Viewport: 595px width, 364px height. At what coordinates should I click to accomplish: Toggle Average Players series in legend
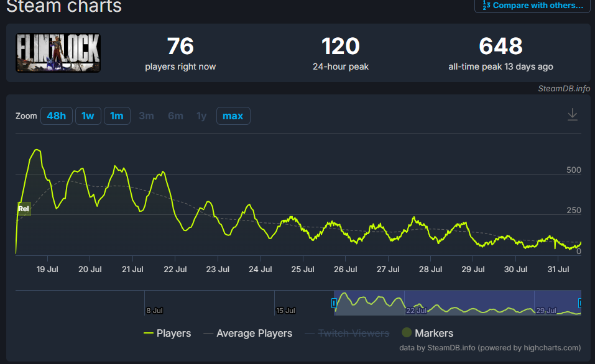coord(248,334)
